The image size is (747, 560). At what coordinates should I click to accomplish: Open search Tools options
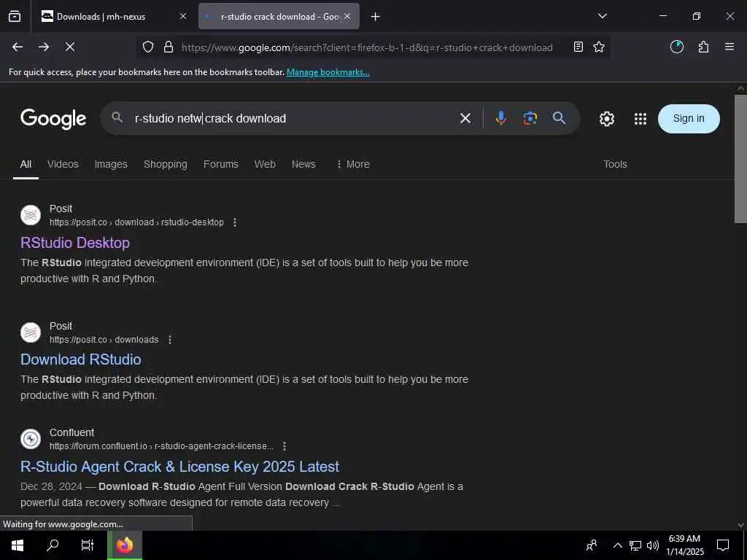pos(615,164)
